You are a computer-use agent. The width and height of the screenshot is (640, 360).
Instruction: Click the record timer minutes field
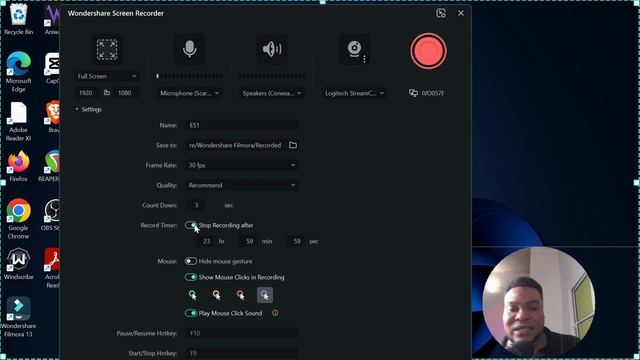click(249, 241)
